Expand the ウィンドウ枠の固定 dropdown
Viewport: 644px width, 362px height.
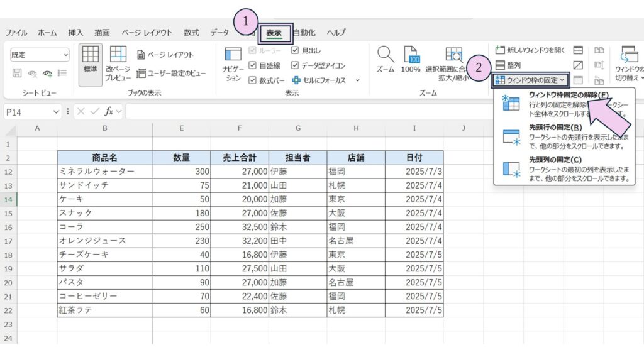click(x=531, y=80)
